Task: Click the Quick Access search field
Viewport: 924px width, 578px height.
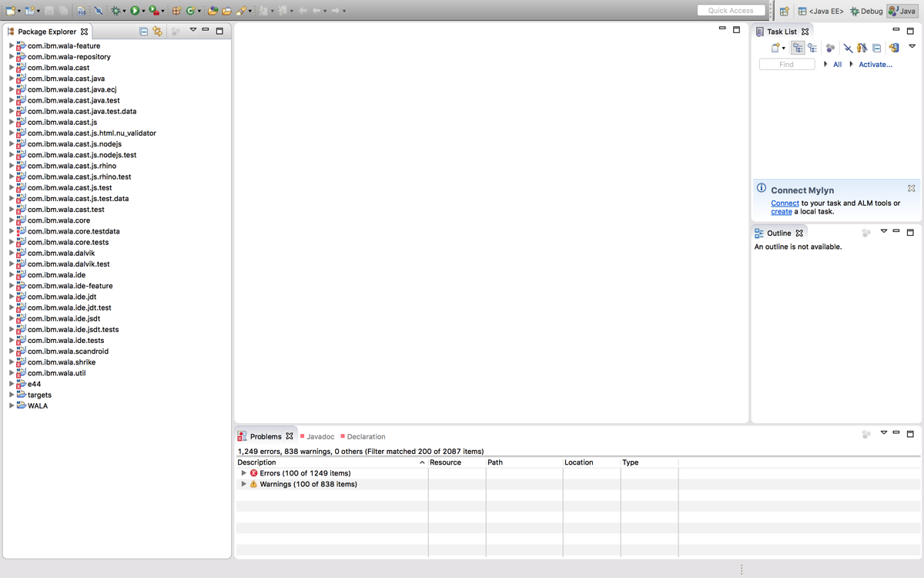Action: [x=731, y=11]
